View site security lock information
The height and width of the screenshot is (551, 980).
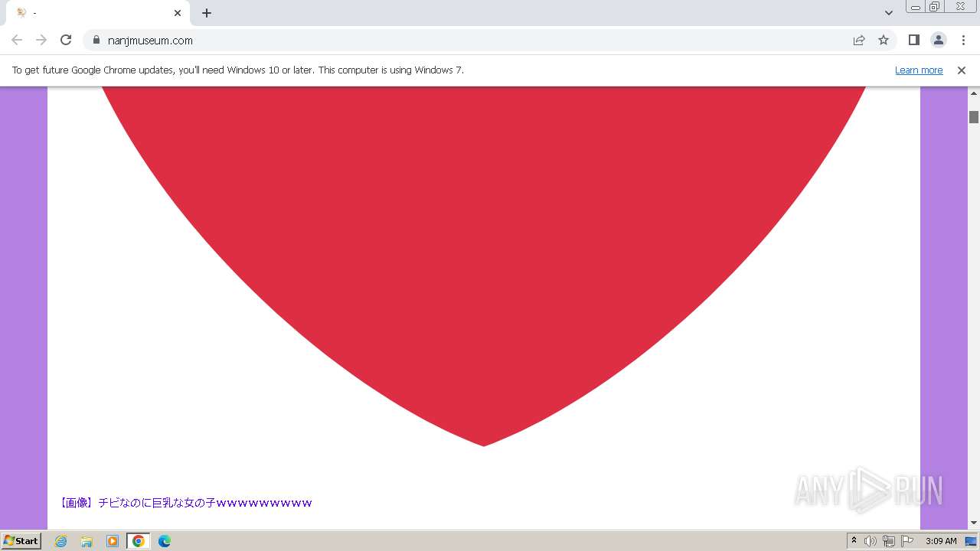click(x=96, y=40)
